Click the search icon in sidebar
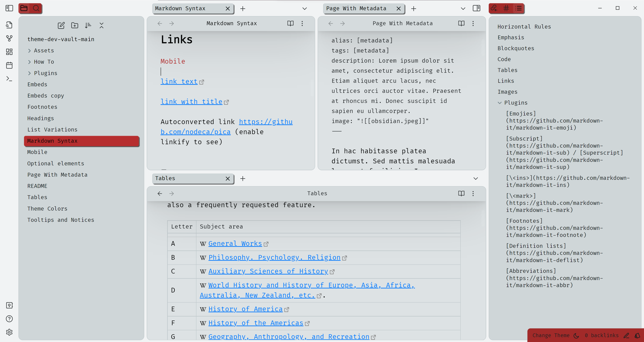This screenshot has height=342, width=644. tap(36, 8)
